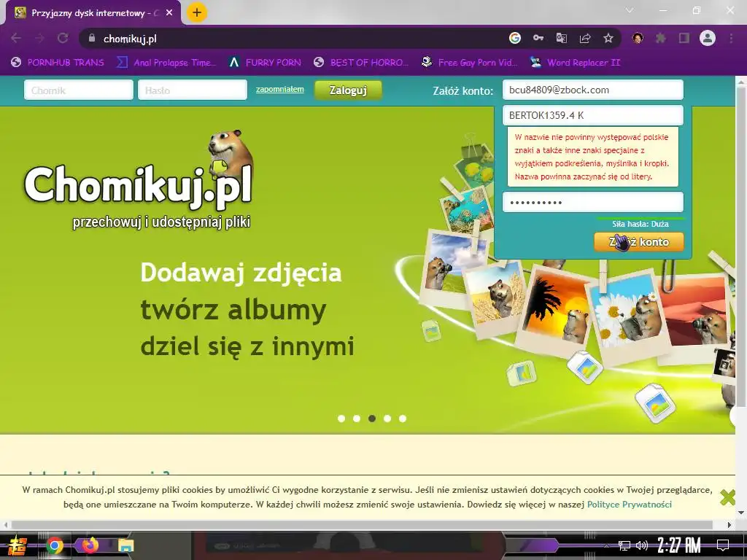Open the extensions puzzle icon
747x560 pixels.
coord(661,38)
